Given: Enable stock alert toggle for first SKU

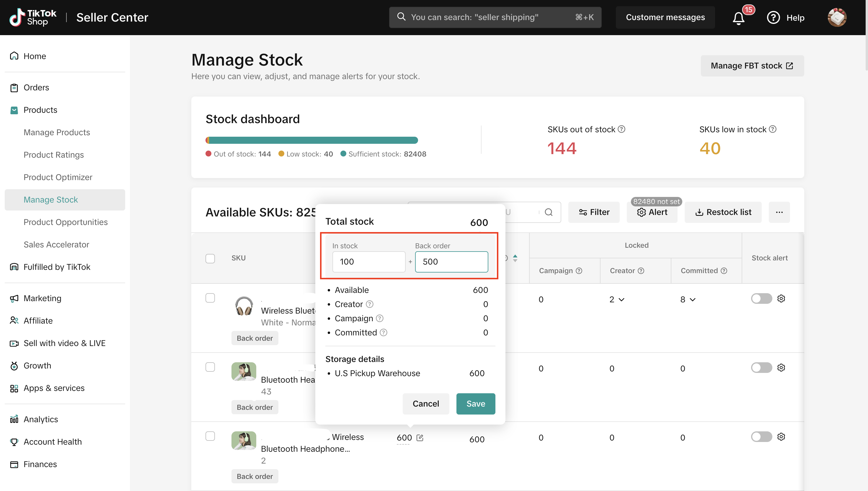Looking at the screenshot, I should tap(761, 298).
